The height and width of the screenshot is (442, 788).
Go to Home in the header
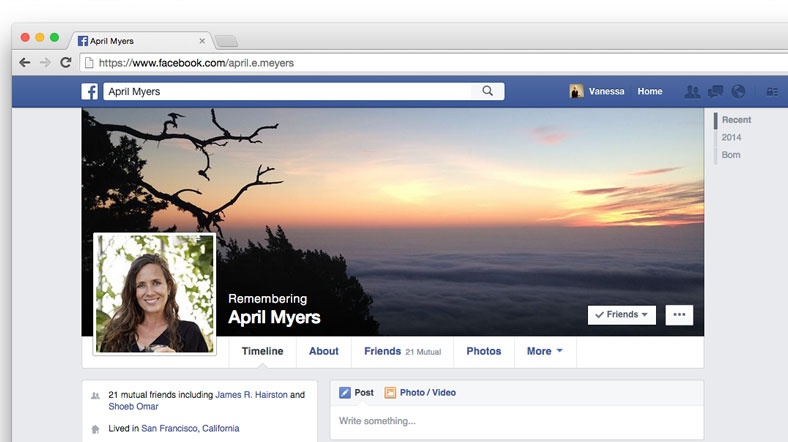(x=650, y=91)
